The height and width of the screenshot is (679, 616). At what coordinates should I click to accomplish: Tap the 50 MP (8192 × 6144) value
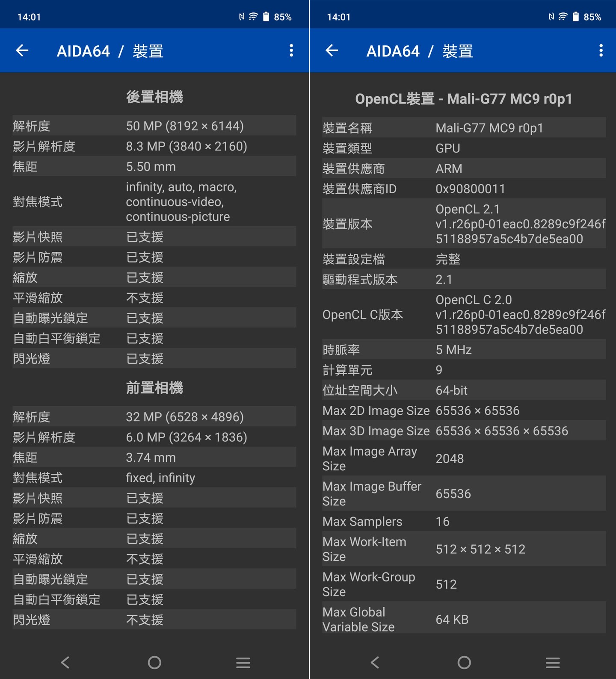pyautogui.click(x=185, y=126)
